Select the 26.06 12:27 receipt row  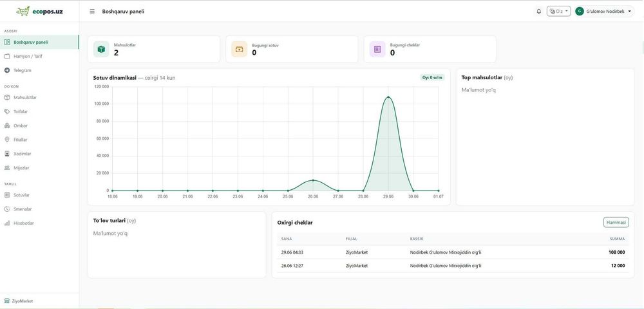pyautogui.click(x=453, y=265)
